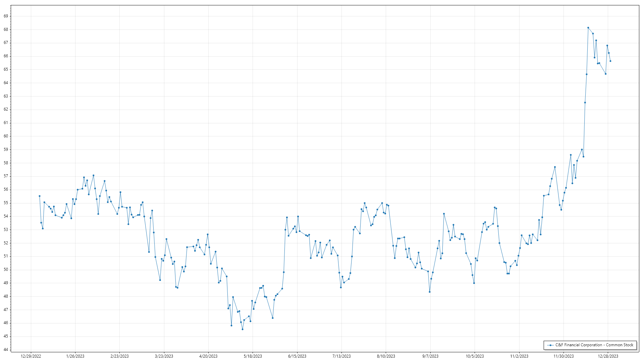Click the 2/23/2023 x-axis date label
Image resolution: width=644 pixels, height=362 pixels.
point(119,356)
